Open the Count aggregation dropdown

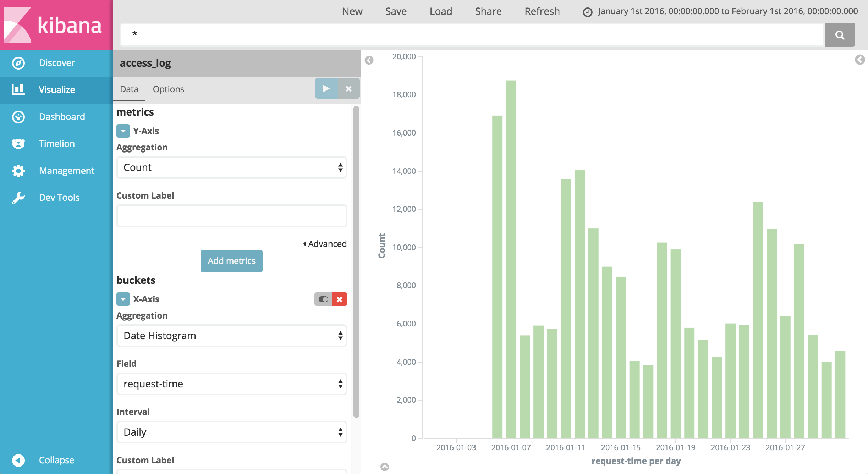coord(231,167)
